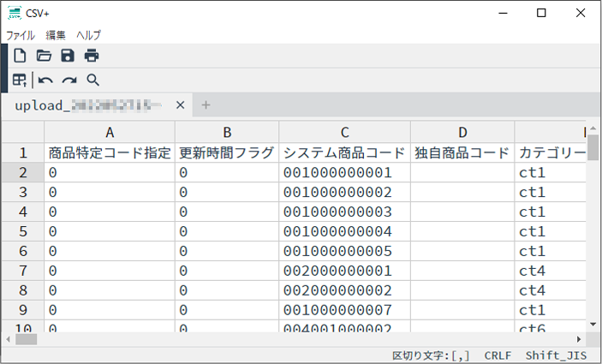Open the ファイル menu

coord(21,35)
